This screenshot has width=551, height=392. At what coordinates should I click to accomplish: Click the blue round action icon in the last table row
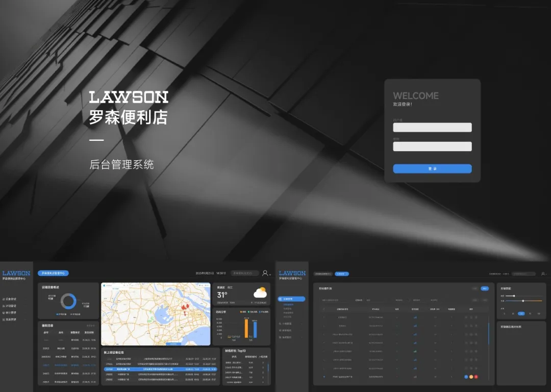pos(466,377)
